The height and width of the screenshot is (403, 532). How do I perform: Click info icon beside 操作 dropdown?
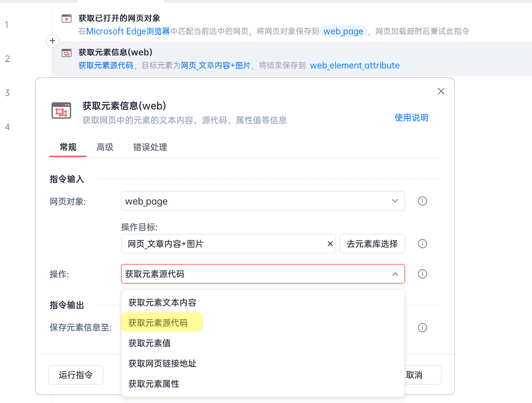[x=422, y=274]
